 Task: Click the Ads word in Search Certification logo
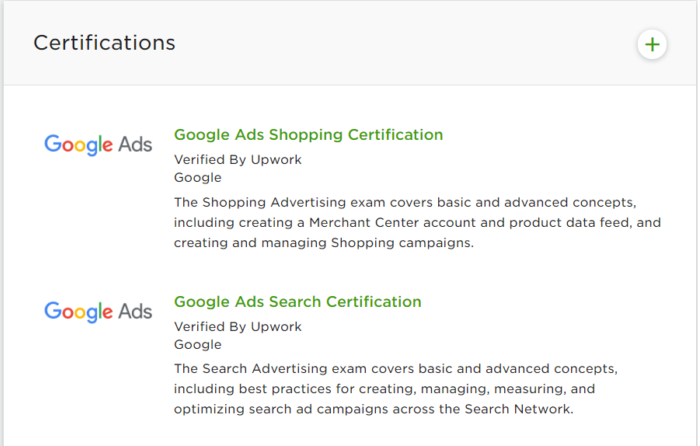(135, 311)
